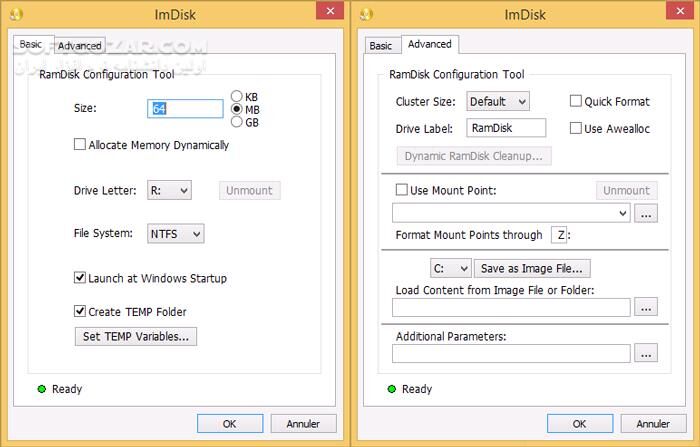Screen dimensions: 700x447
Task: Close the right ImDisk window
Action: pos(679,11)
